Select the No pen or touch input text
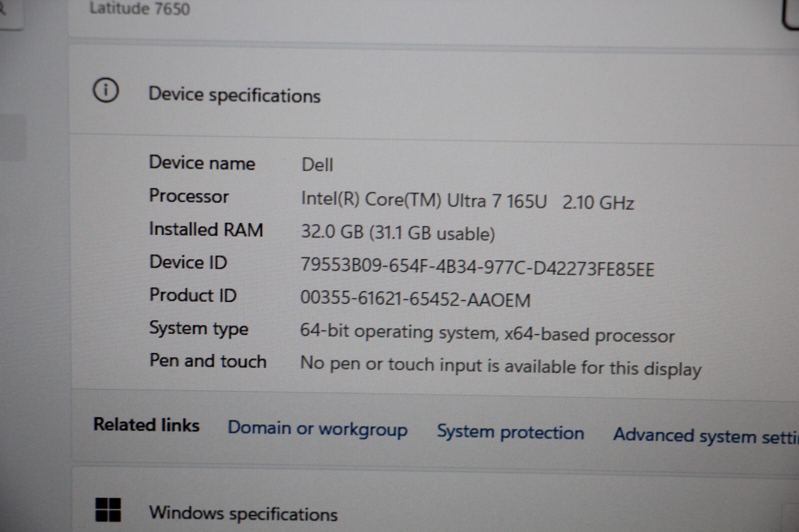This screenshot has height=532, width=799. (x=501, y=367)
